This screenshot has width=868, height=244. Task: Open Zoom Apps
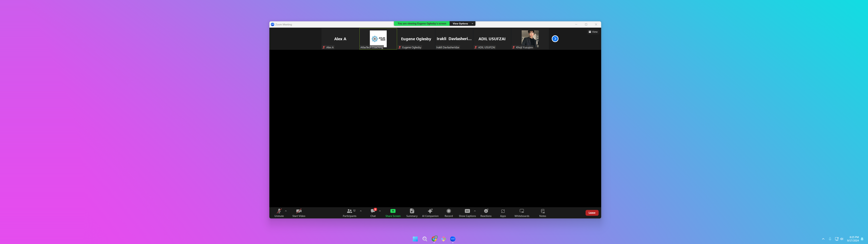click(503, 212)
